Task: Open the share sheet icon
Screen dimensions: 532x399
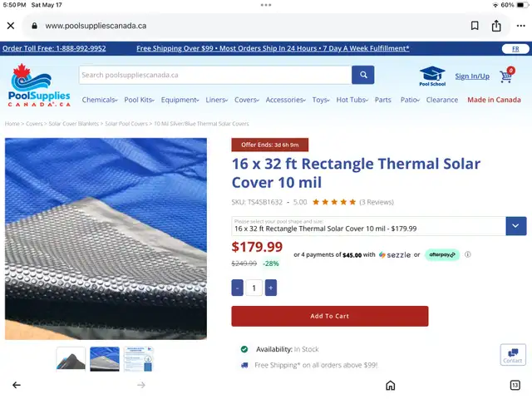Action: (x=496, y=26)
